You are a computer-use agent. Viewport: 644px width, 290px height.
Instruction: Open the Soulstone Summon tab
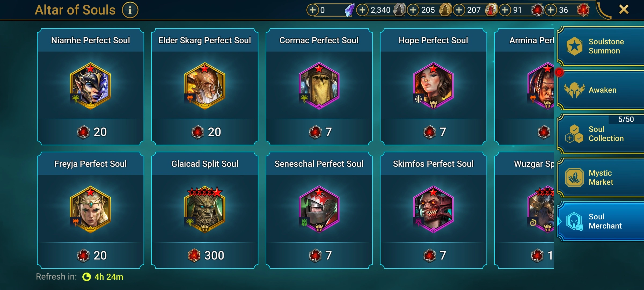(601, 46)
